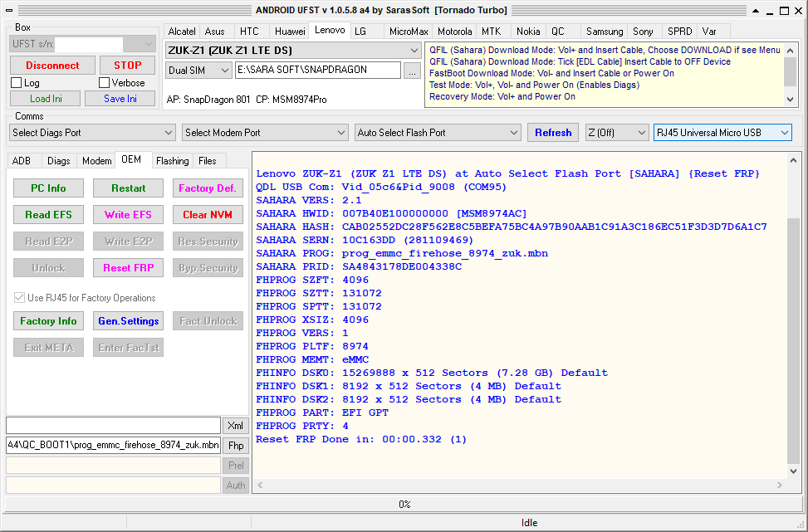The height and width of the screenshot is (532, 808).
Task: Click the Factory Info button
Action: (x=48, y=321)
